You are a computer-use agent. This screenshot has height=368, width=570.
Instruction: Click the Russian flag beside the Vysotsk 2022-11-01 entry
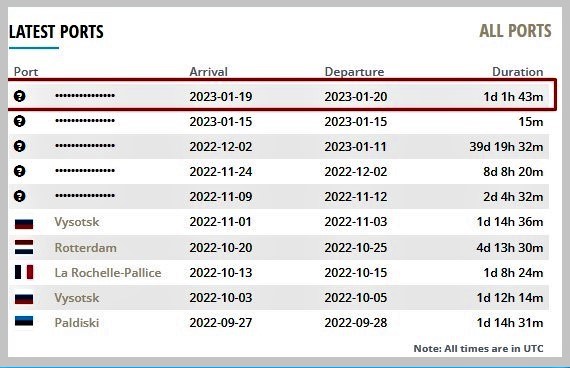coord(24,224)
